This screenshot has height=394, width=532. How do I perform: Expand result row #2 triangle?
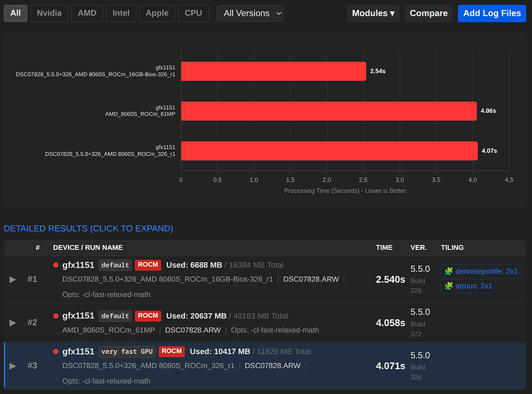(12, 323)
